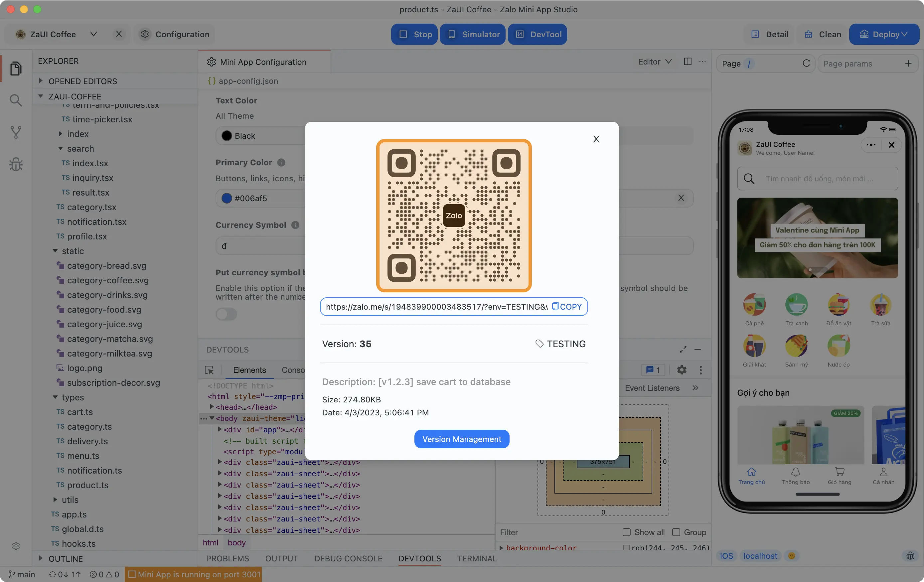Open product.ts in the explorer

(87, 485)
